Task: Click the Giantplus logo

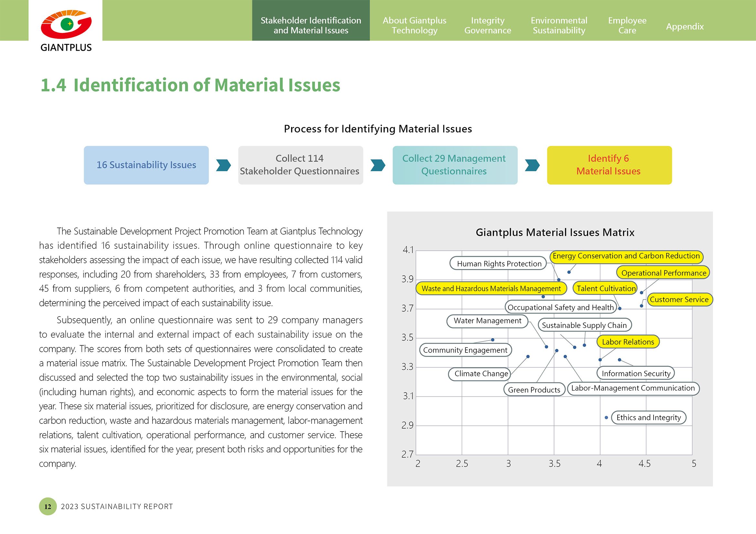Action: 66,31
